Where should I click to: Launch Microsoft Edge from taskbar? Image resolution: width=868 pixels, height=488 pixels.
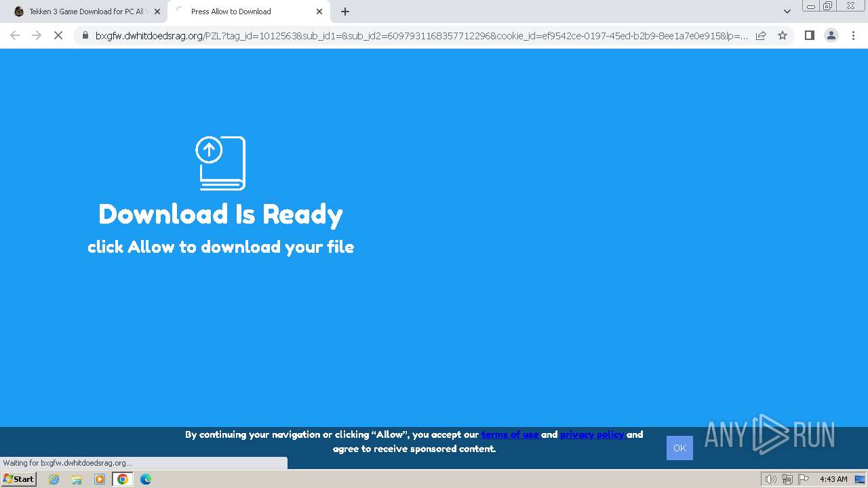pyautogui.click(x=145, y=479)
